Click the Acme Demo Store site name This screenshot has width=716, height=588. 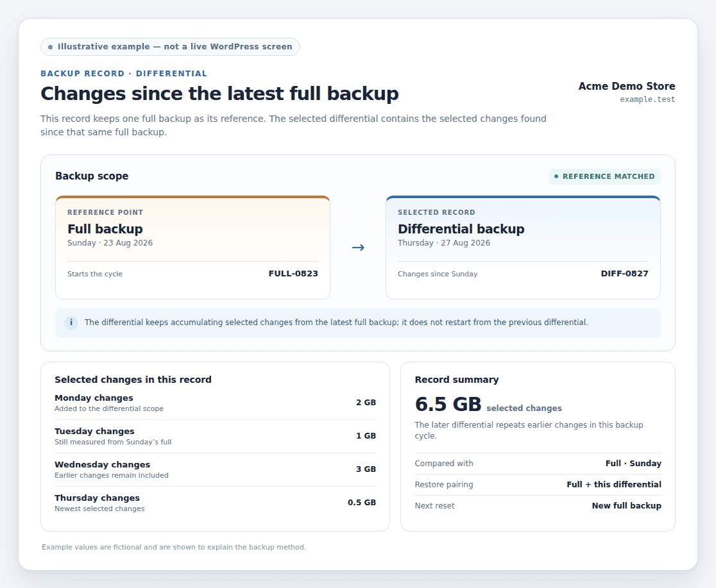pos(626,87)
